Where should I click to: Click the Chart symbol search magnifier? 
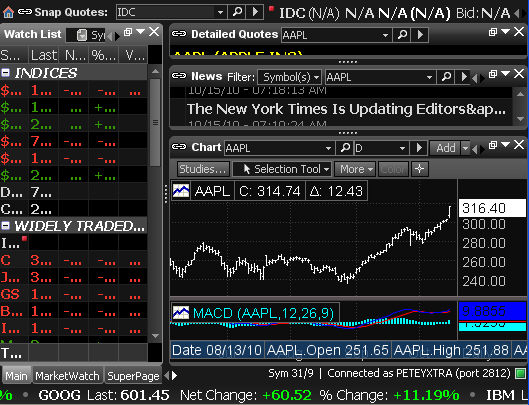click(x=345, y=147)
